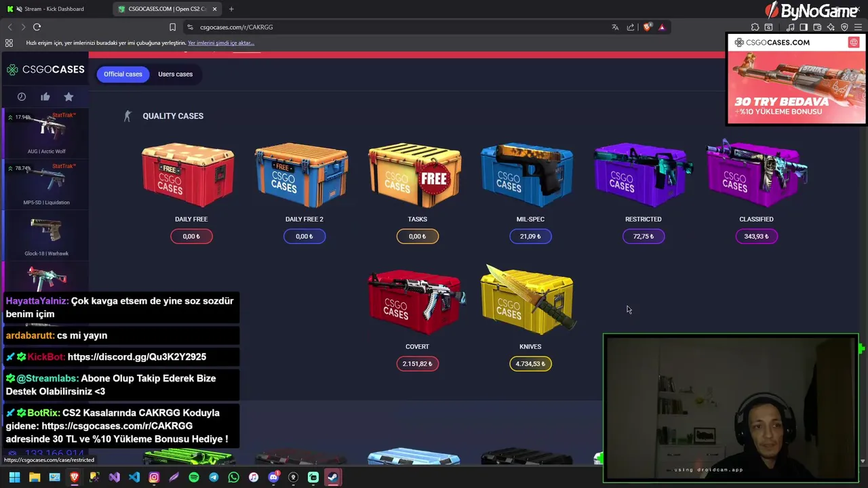868x488 pixels.
Task: Open the Brave Shields lion icon
Action: [647, 27]
